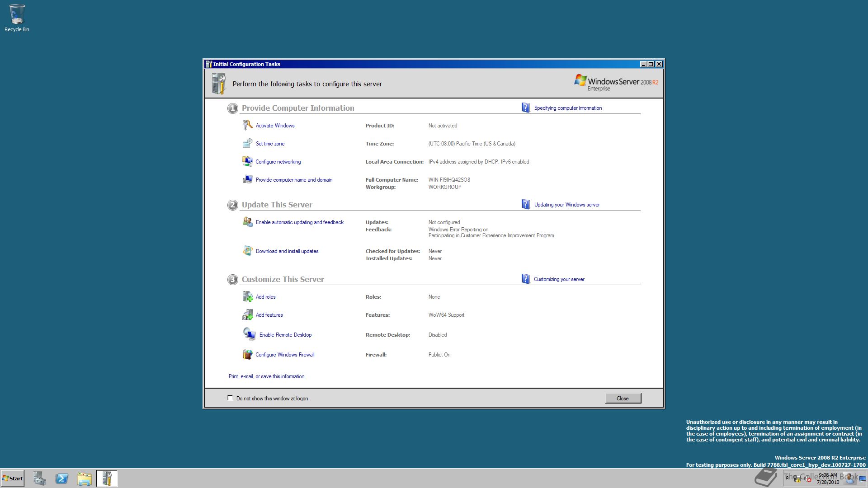Open Download and install updates link
Screen dimensions: 868x488
click(x=287, y=251)
